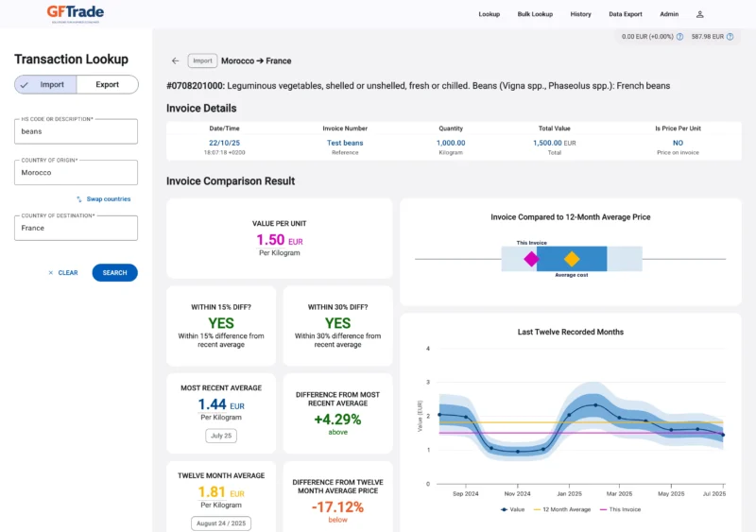756x532 pixels.
Task: Click help icon next to 587.98 EUR
Action: [x=730, y=37]
